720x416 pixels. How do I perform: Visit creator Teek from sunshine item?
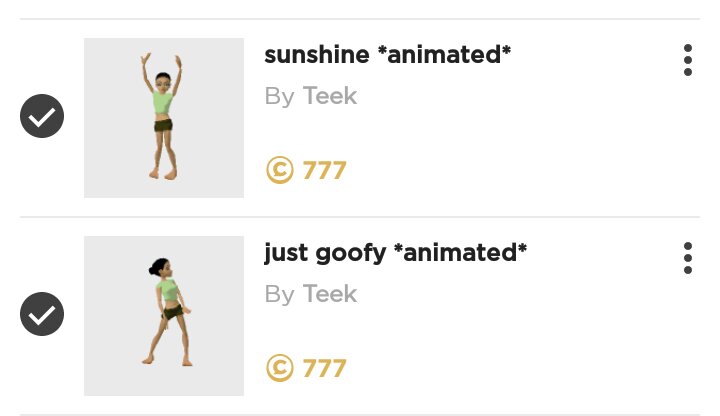pos(330,97)
